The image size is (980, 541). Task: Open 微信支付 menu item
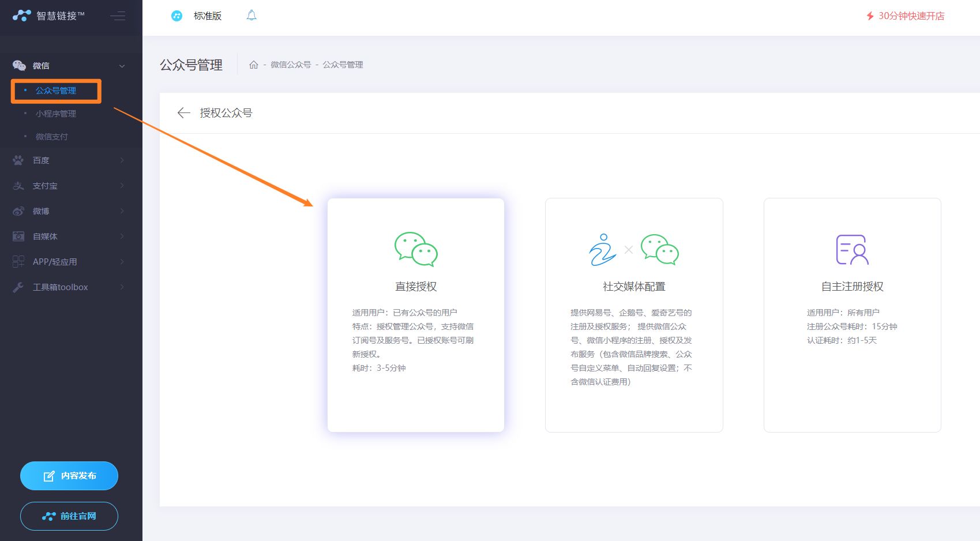(52, 137)
